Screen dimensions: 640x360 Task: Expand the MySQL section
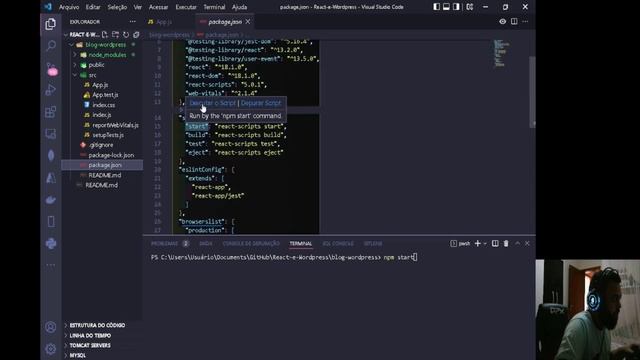[78, 356]
